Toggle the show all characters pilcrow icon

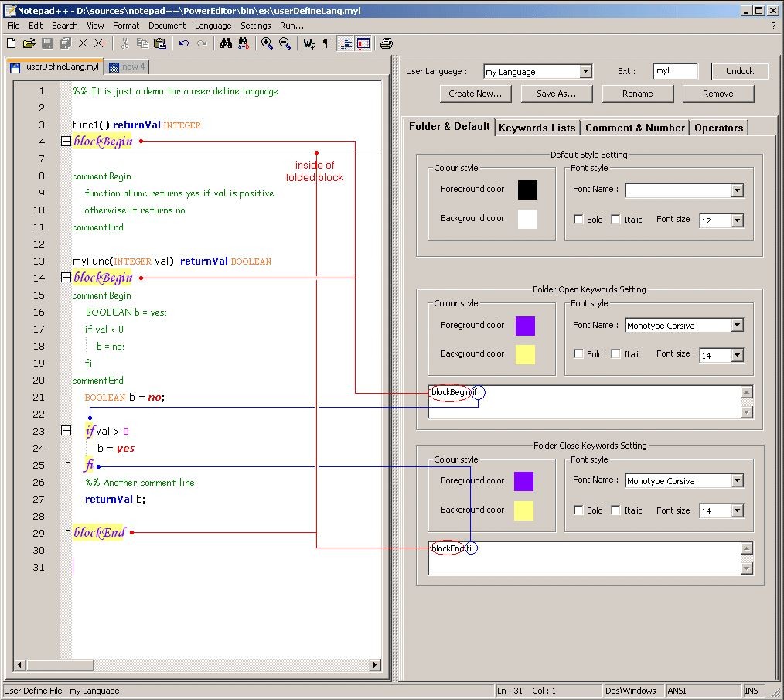tap(326, 43)
